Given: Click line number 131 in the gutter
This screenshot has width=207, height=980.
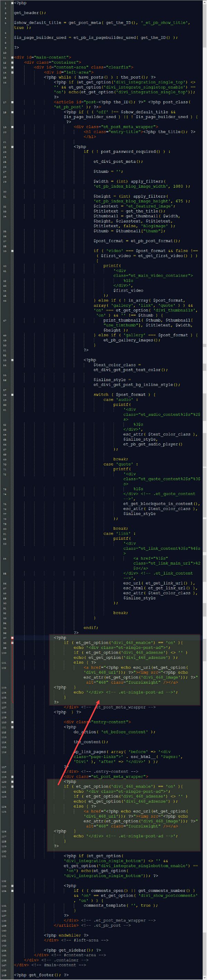Looking at the screenshot, I should 4,856.
